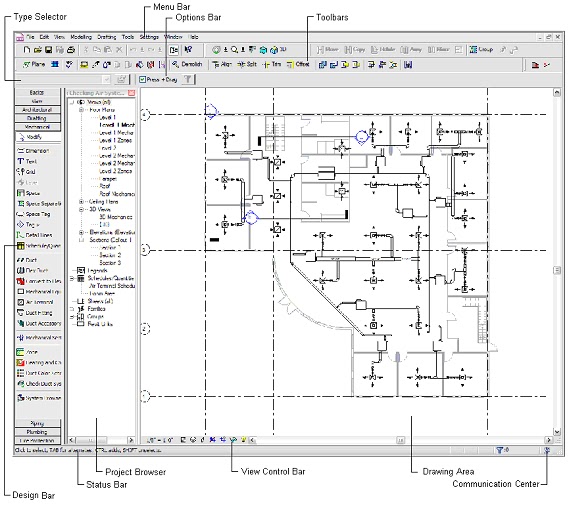The width and height of the screenshot is (586, 507).
Task: Select Roof view in Project Browser
Action: (x=105, y=186)
